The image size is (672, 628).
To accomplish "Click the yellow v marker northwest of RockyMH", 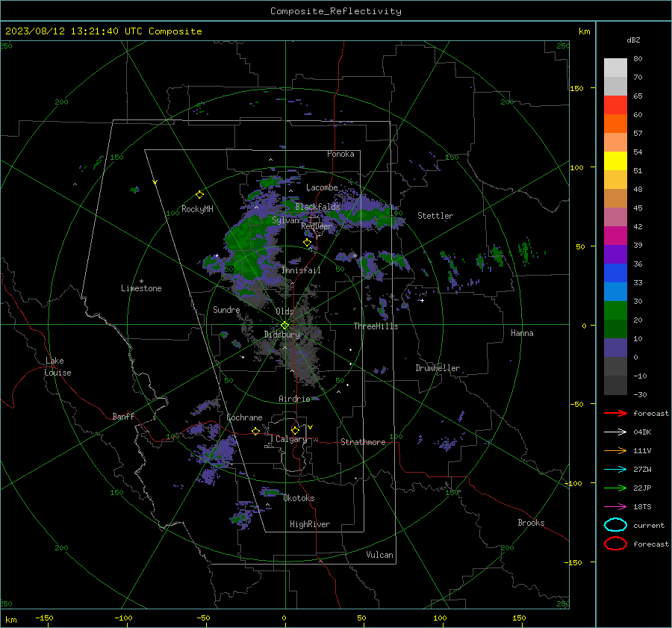I will pos(155,182).
